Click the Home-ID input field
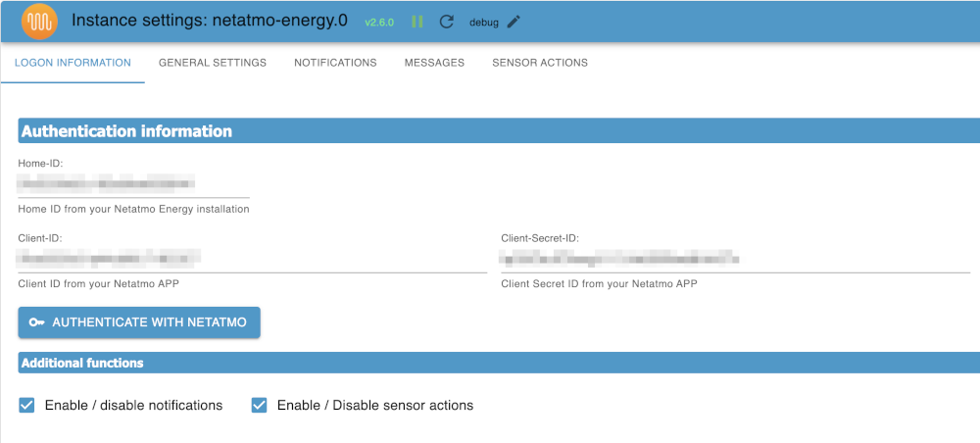980x443 pixels. click(x=133, y=183)
